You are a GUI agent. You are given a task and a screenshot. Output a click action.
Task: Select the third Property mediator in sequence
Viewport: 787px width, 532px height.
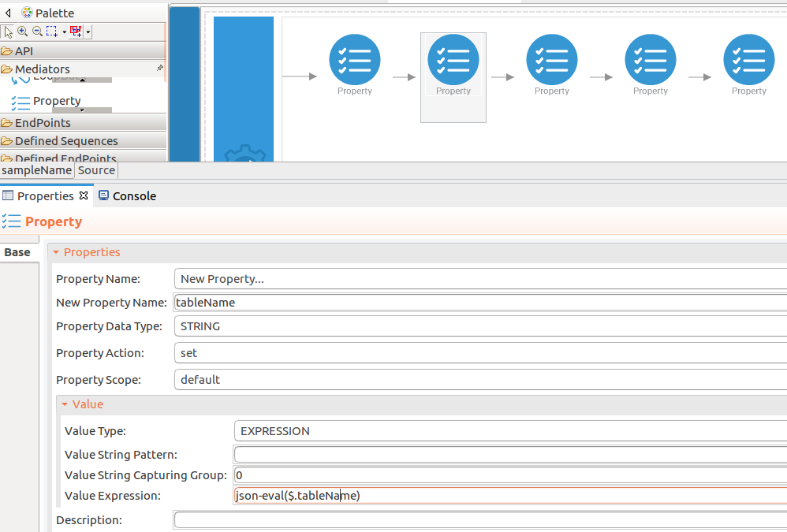coord(551,65)
